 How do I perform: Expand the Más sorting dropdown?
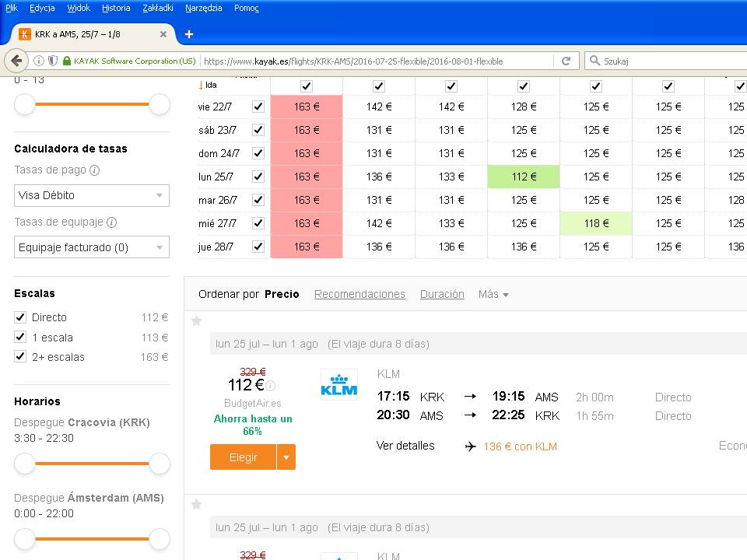[x=493, y=294]
